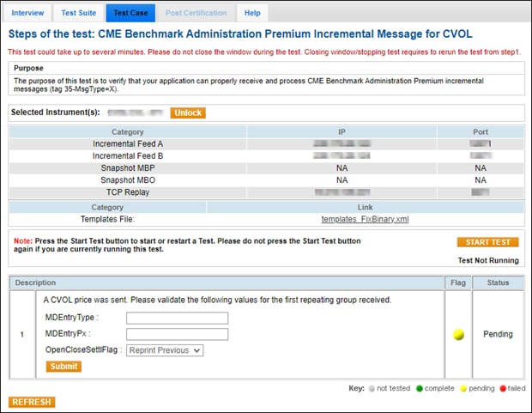Image resolution: width=532 pixels, height=413 pixels.
Task: Go to the Post Certification tab
Action: (x=196, y=13)
